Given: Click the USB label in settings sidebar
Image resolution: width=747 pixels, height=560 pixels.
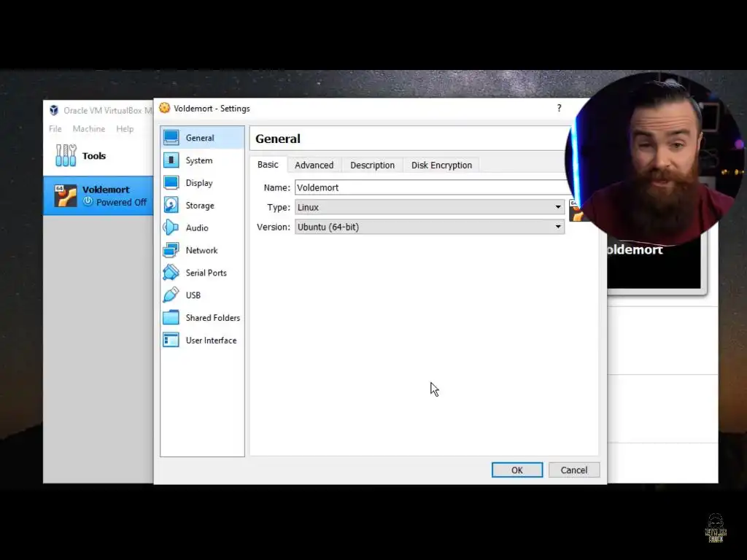Looking at the screenshot, I should pos(193,295).
